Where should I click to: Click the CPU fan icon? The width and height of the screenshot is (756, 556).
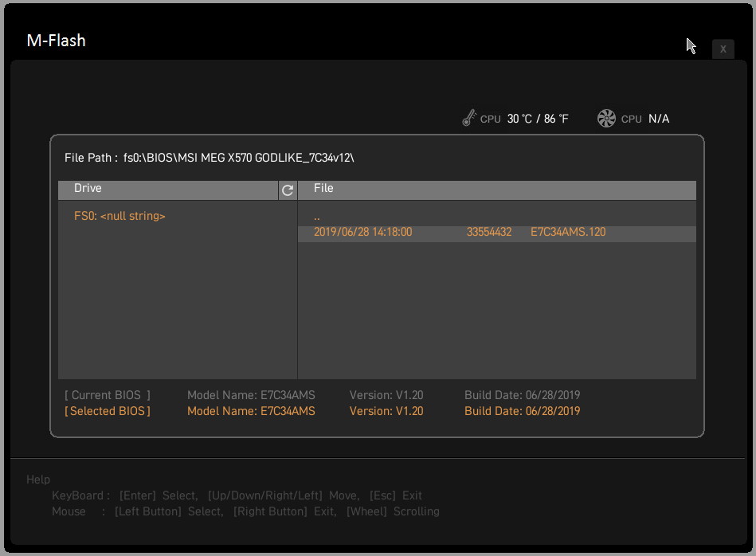pos(606,118)
